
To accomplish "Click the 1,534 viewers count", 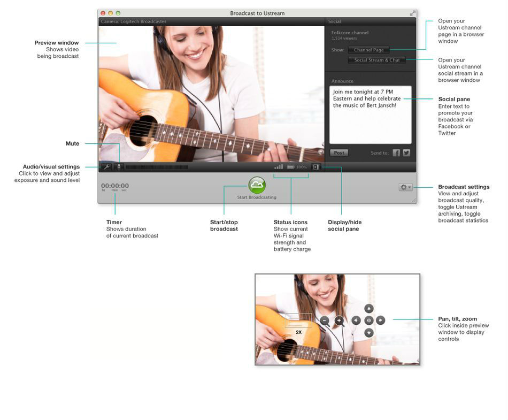I will 344,38.
